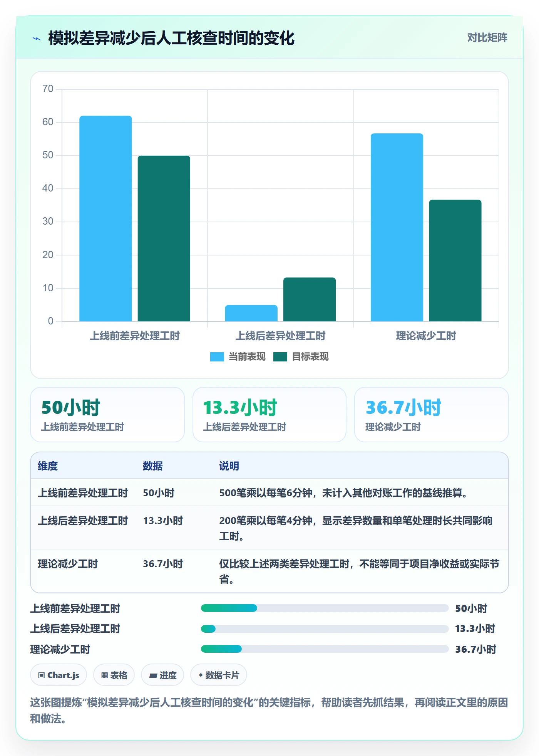The height and width of the screenshot is (756, 539).
Task: Click the 理论减少工时 x-axis label
Action: (x=426, y=336)
